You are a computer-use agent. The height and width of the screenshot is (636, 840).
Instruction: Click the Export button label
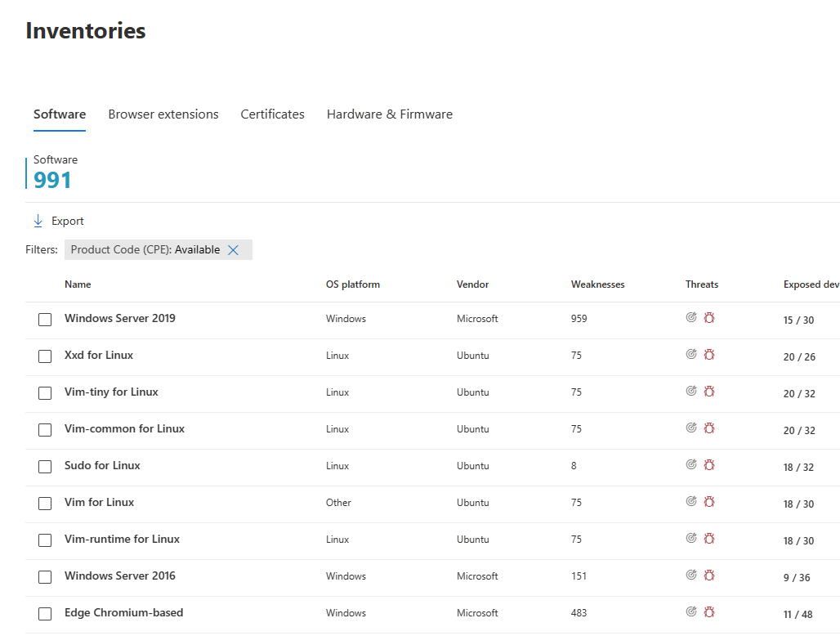(68, 222)
